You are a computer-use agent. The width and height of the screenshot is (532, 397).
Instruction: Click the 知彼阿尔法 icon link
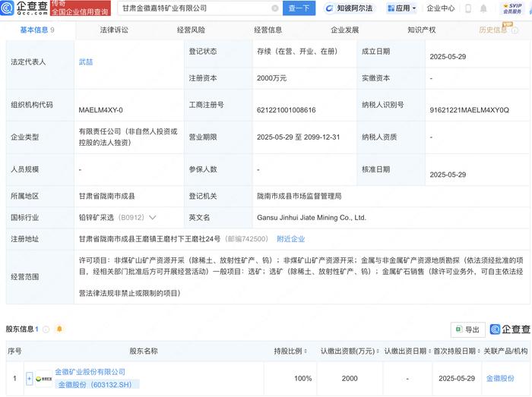pyautogui.click(x=348, y=8)
